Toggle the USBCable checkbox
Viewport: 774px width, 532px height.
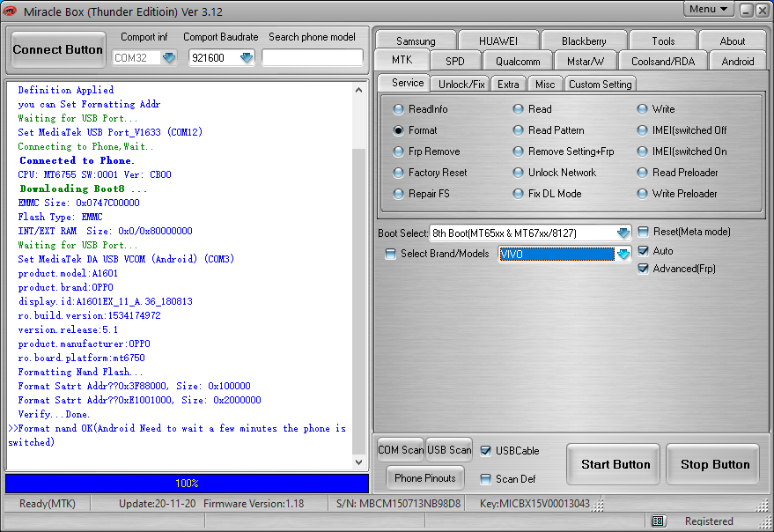pyautogui.click(x=486, y=451)
